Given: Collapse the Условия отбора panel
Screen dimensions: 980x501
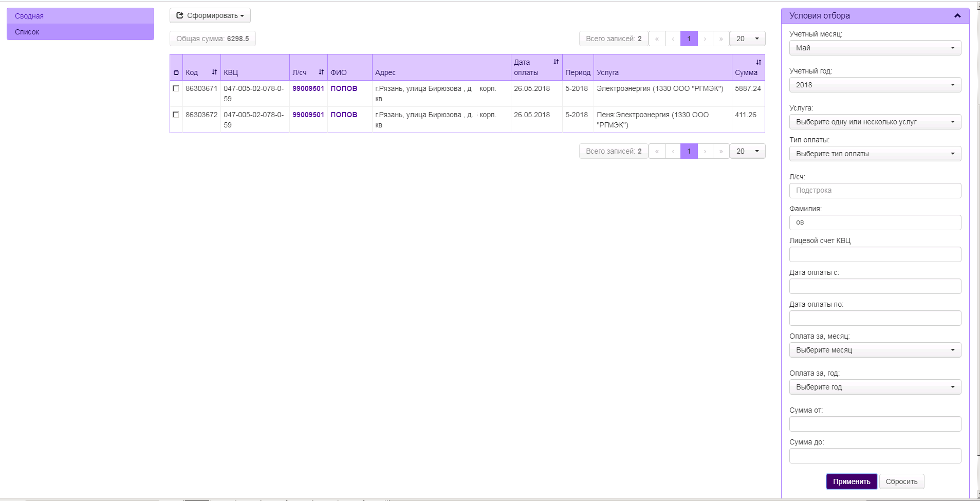Looking at the screenshot, I should pyautogui.click(x=957, y=16).
